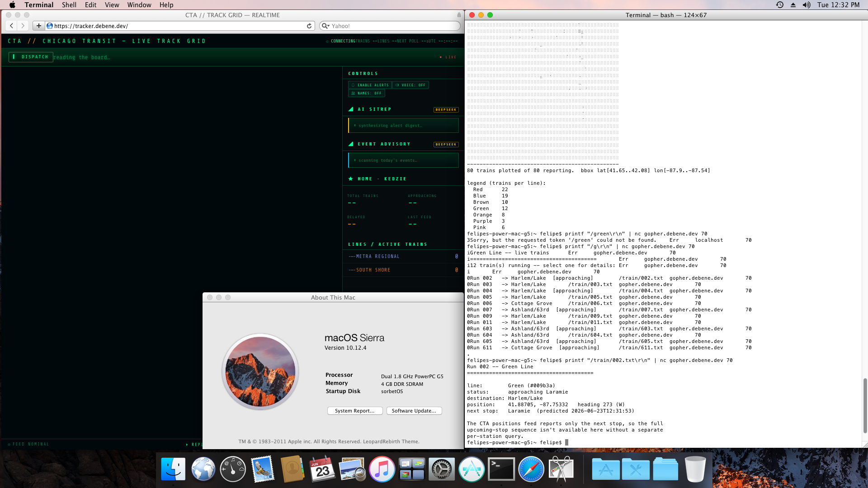
Task: Reload the tracker.debene.dev page
Action: coord(309,26)
